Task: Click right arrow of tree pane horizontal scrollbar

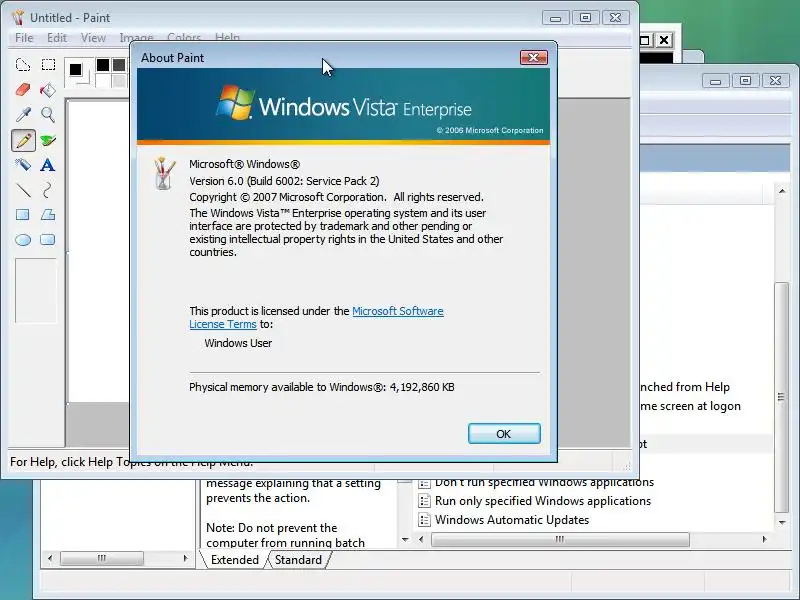Action: 186,558
